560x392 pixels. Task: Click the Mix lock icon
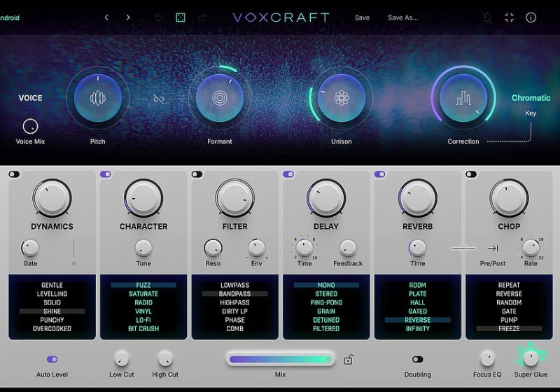point(349,360)
